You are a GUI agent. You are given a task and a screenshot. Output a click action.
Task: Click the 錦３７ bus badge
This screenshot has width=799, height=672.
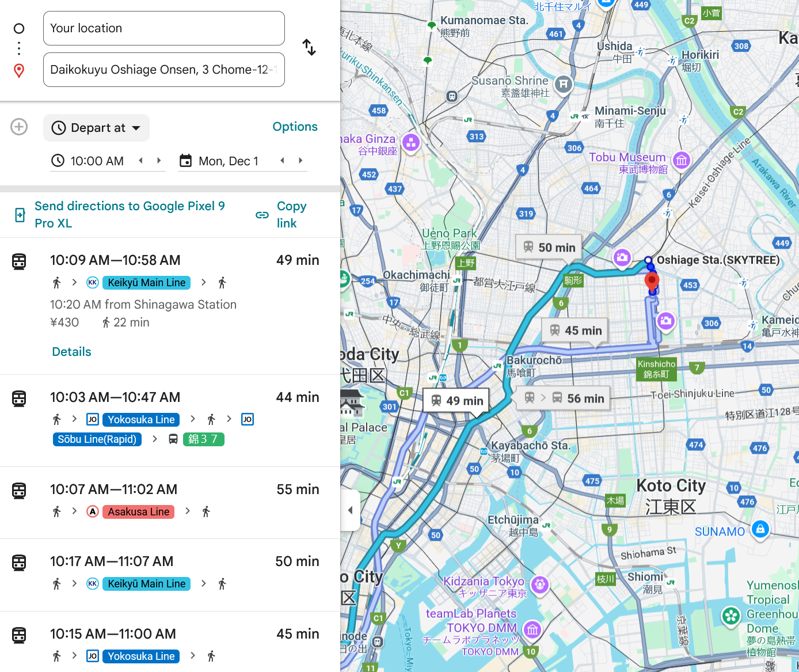click(203, 439)
